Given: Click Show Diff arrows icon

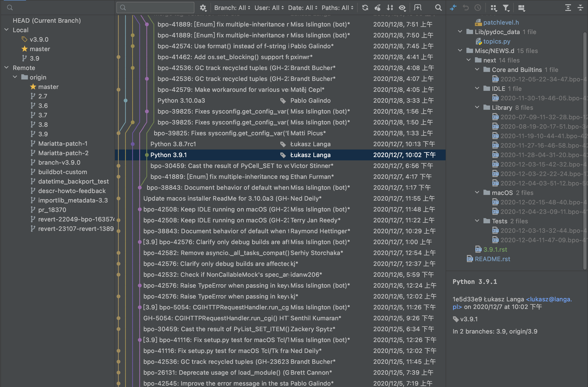Looking at the screenshot, I should coord(453,8).
